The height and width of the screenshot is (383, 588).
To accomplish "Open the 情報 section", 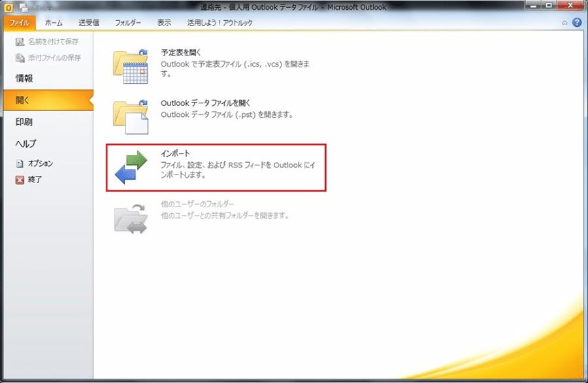I will [x=24, y=78].
